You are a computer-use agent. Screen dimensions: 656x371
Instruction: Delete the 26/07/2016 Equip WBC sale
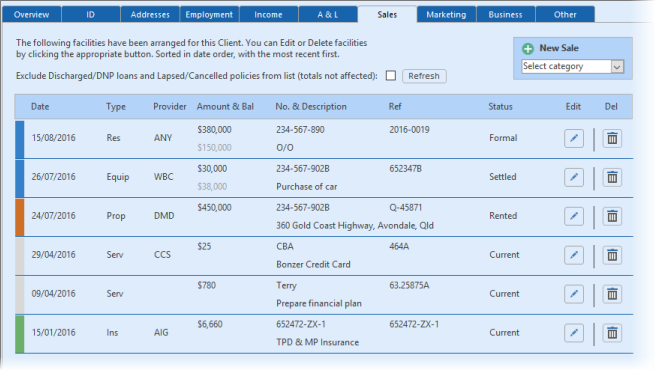[612, 177]
